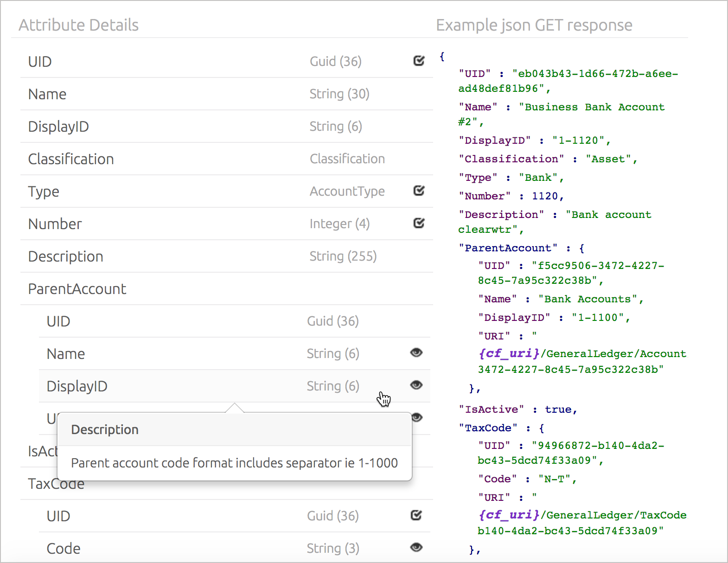This screenshot has width=728, height=563.
Task: Click the top-level Name String (30) row
Action: pyautogui.click(x=47, y=94)
